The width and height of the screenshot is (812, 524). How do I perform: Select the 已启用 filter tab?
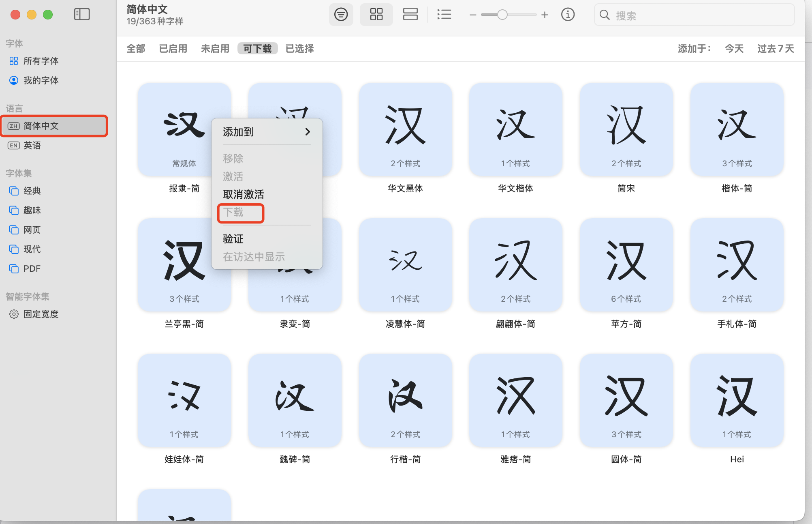click(x=173, y=49)
